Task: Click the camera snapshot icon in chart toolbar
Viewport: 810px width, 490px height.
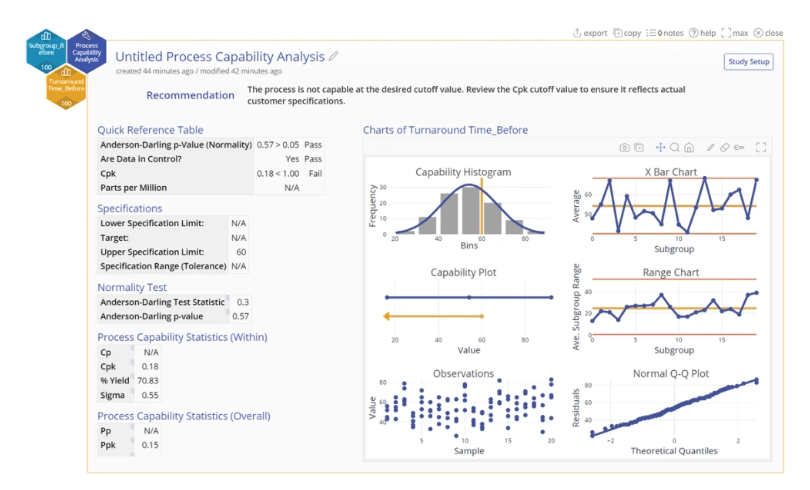Action: (x=624, y=147)
